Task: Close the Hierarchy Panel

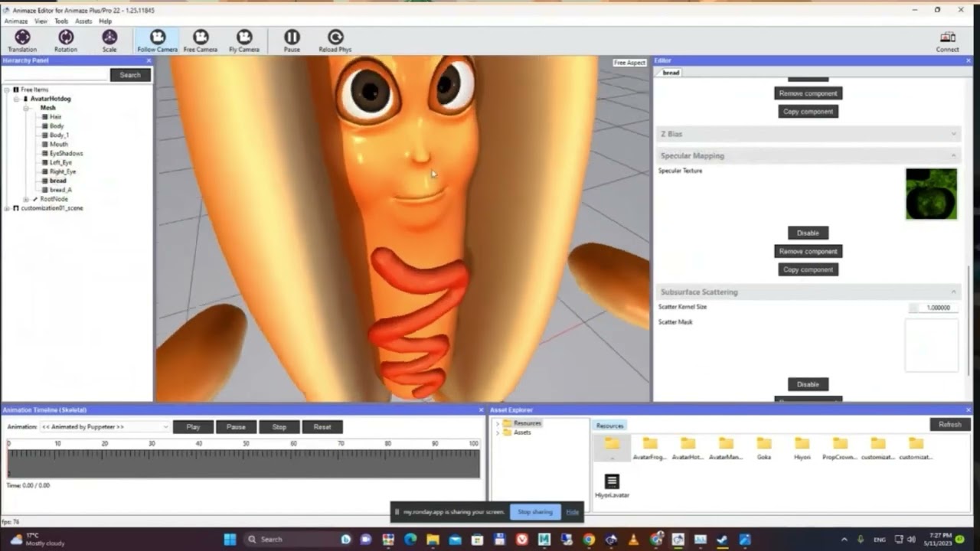Action: tap(149, 60)
